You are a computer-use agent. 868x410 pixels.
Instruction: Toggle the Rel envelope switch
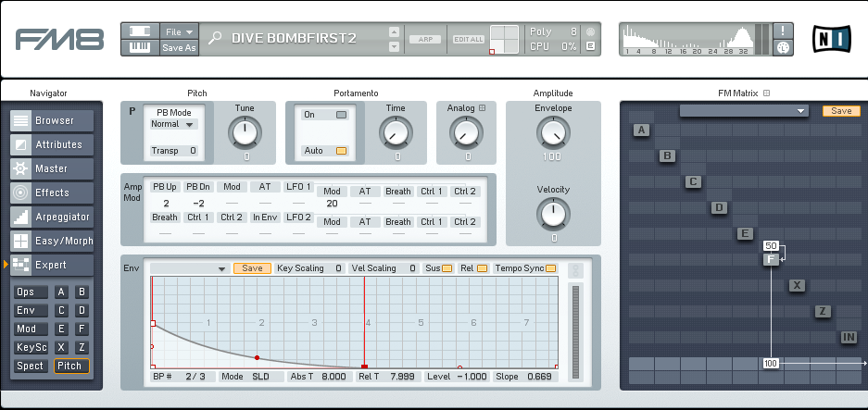[482, 268]
